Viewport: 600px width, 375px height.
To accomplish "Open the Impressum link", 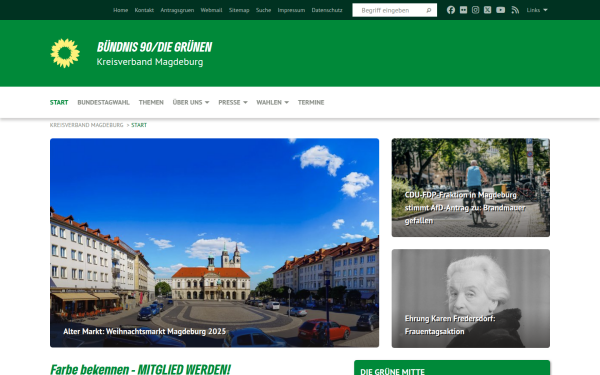I will [291, 10].
